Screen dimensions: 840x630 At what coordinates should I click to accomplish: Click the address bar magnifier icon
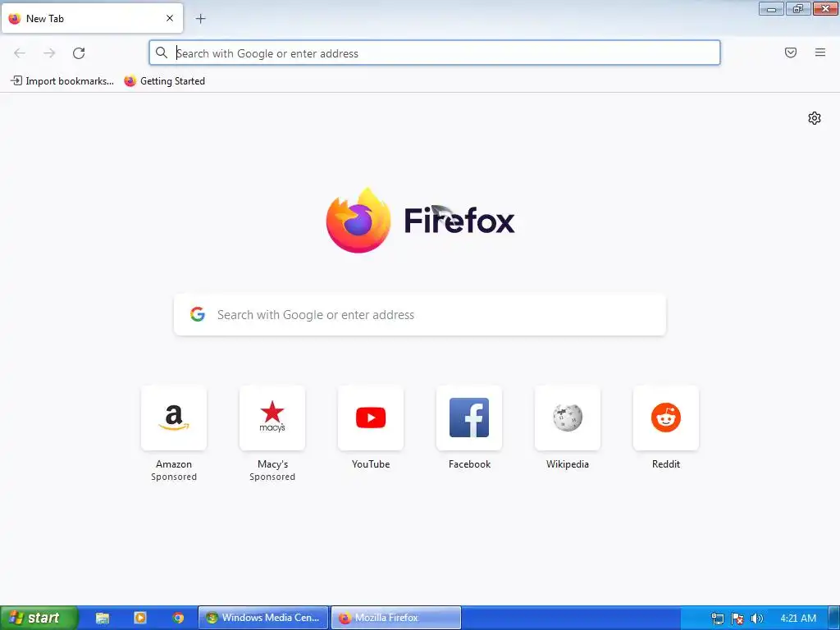pos(162,52)
